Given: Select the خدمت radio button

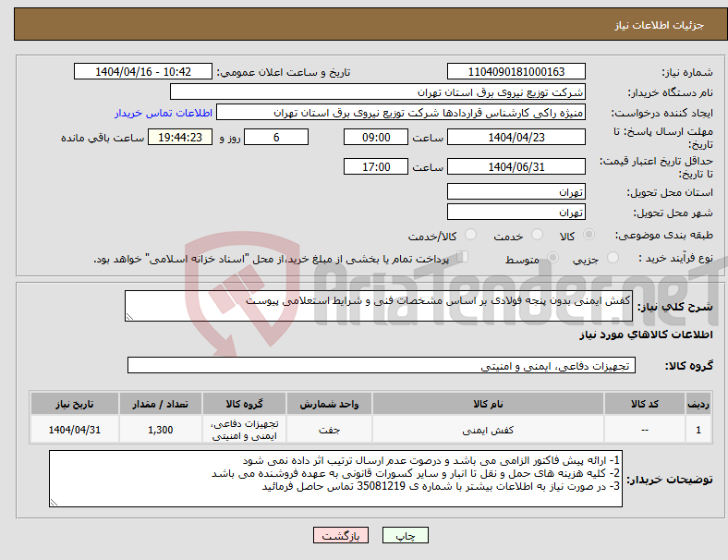Looking at the screenshot, I should tap(537, 235).
